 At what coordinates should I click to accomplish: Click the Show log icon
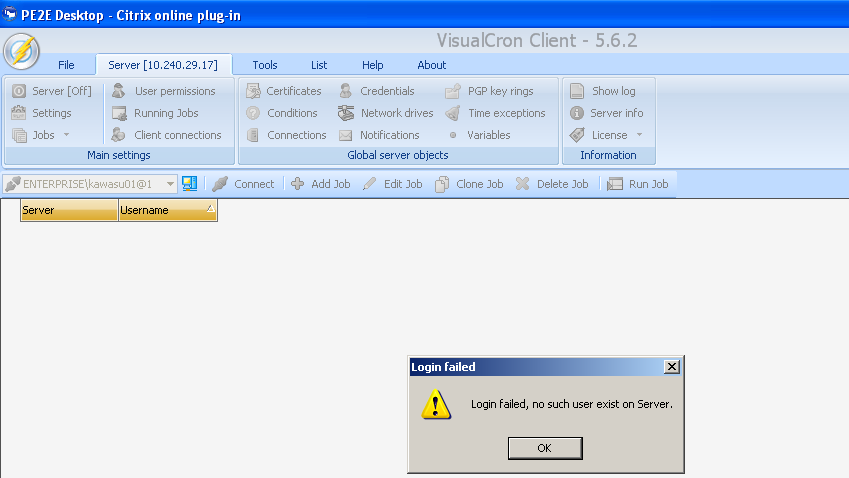pyautogui.click(x=577, y=91)
